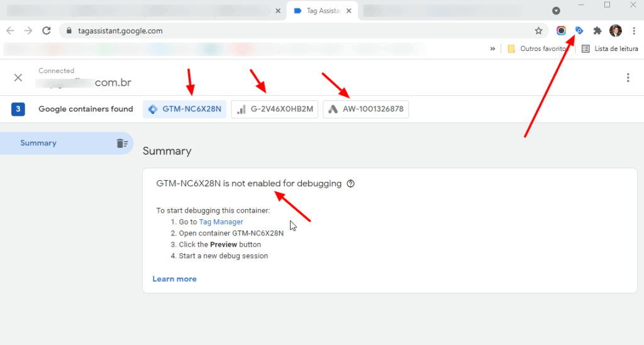Click the Summary heading in main panel
The image size is (644, 345).
(167, 151)
